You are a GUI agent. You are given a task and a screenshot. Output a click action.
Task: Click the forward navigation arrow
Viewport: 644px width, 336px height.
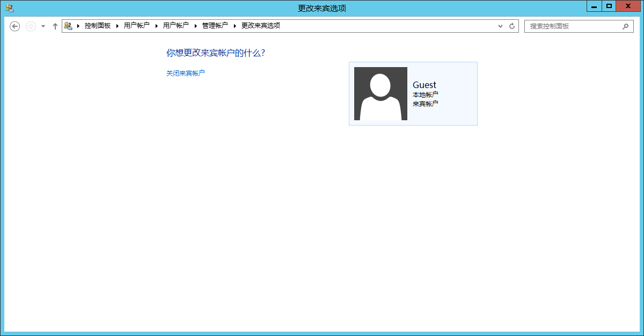click(x=30, y=26)
